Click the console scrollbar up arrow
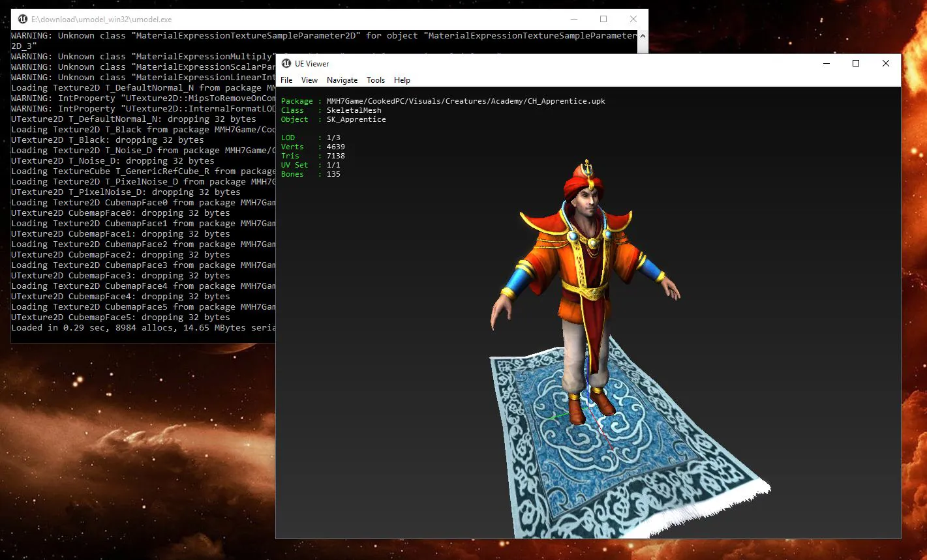This screenshot has width=927, height=560. (643, 35)
